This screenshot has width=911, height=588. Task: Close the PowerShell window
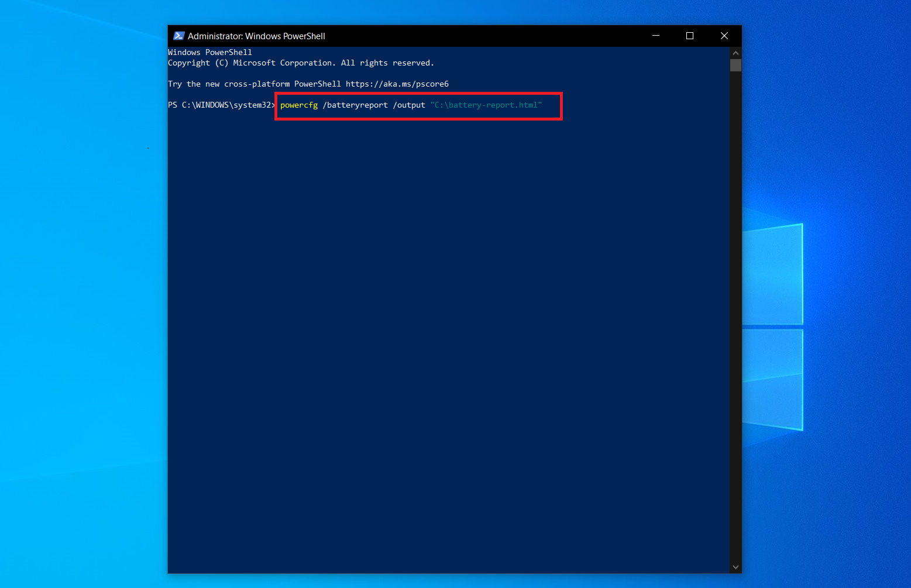tap(724, 36)
